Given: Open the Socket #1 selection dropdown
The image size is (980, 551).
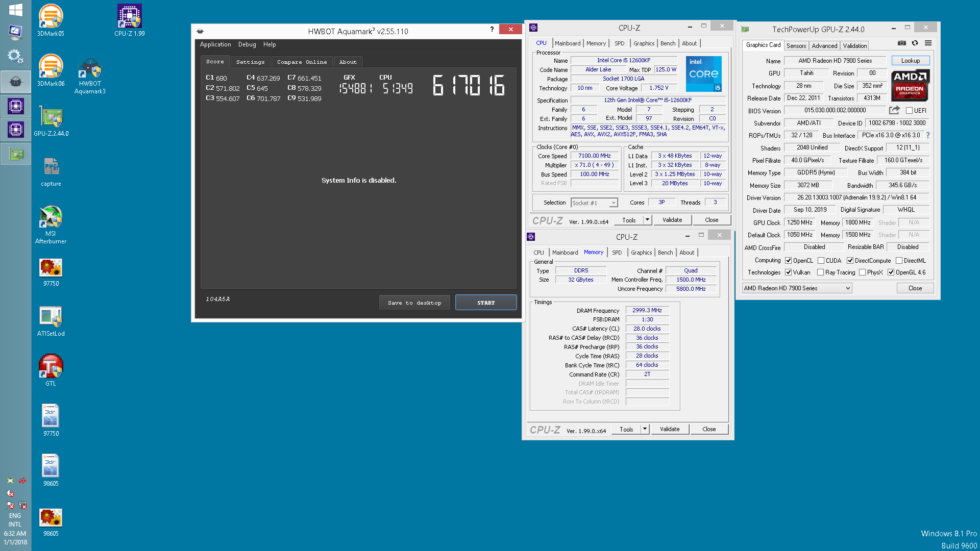Looking at the screenshot, I should [594, 203].
